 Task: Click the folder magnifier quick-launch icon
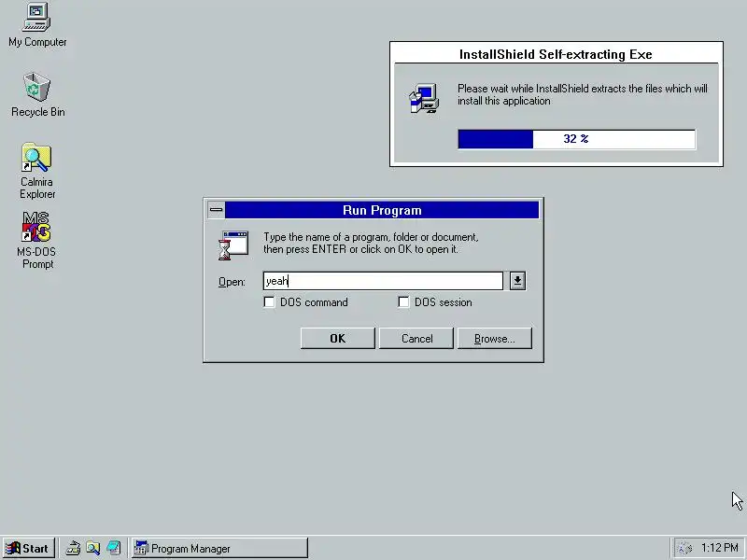[x=93, y=549]
